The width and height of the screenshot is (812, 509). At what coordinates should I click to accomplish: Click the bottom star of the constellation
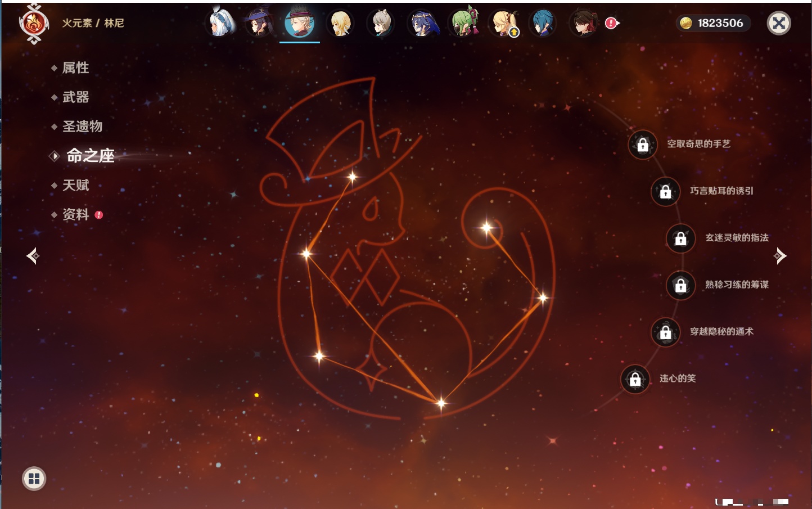pyautogui.click(x=441, y=403)
